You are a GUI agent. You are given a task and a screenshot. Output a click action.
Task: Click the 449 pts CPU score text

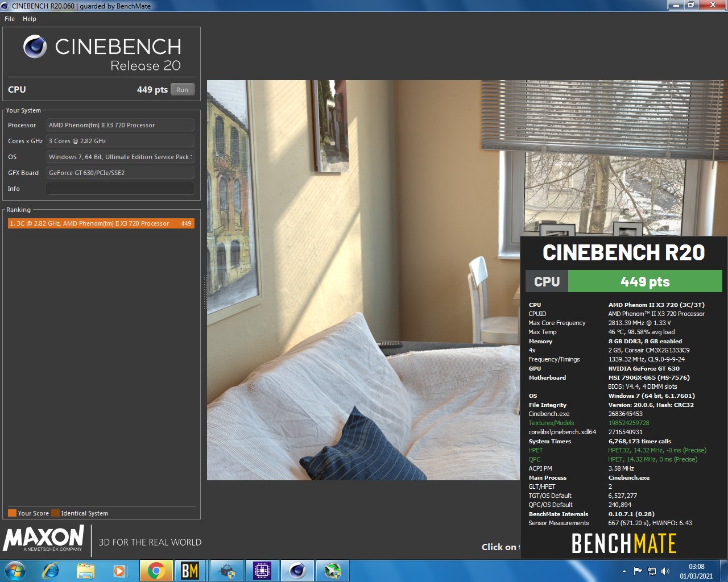tap(152, 89)
